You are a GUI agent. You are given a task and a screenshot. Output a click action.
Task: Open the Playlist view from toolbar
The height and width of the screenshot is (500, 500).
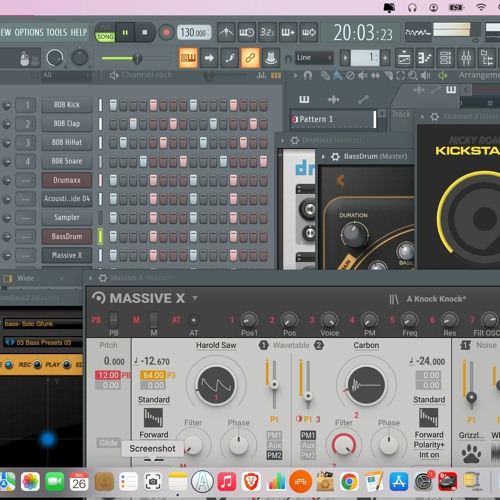pyautogui.click(x=404, y=58)
